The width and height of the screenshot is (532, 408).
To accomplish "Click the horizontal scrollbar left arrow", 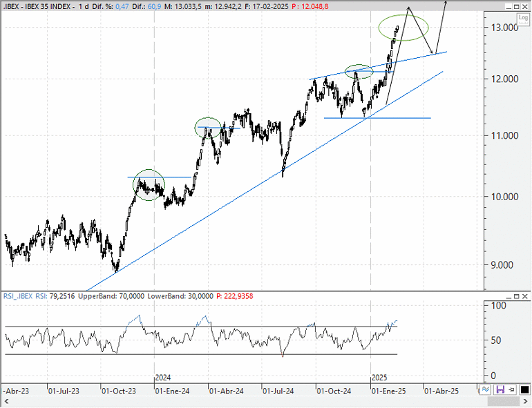I will (x=6, y=402).
